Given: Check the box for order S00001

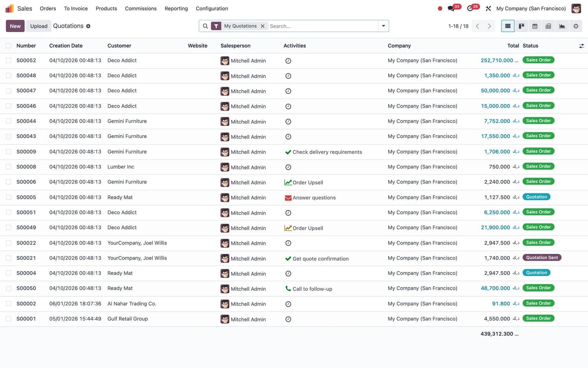Looking at the screenshot, I should [x=8, y=319].
